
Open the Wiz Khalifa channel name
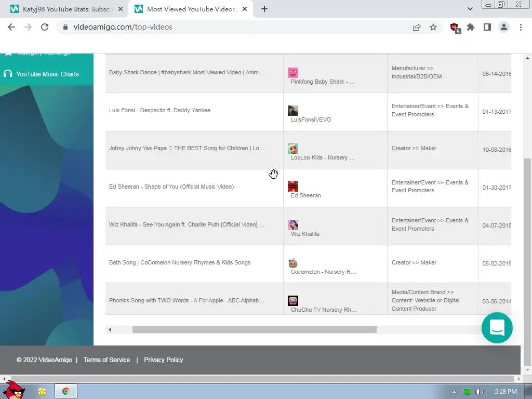coord(305,234)
